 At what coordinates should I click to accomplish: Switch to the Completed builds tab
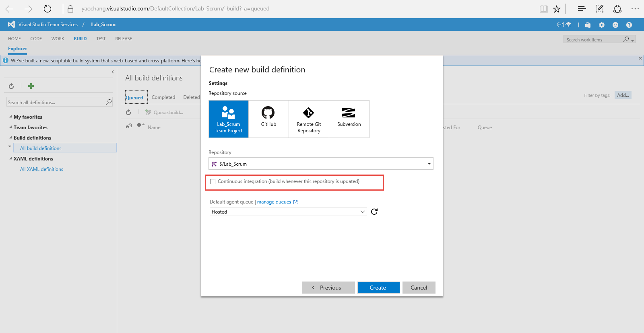coord(163,97)
